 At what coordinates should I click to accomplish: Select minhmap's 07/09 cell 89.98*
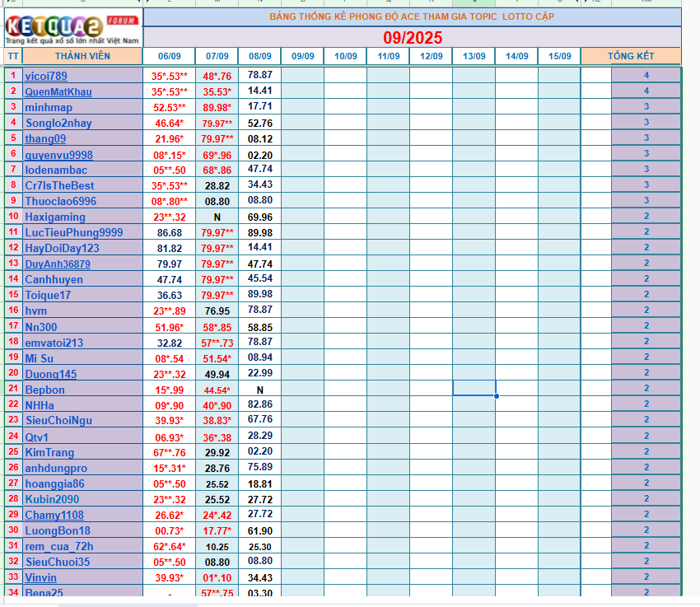[217, 107]
